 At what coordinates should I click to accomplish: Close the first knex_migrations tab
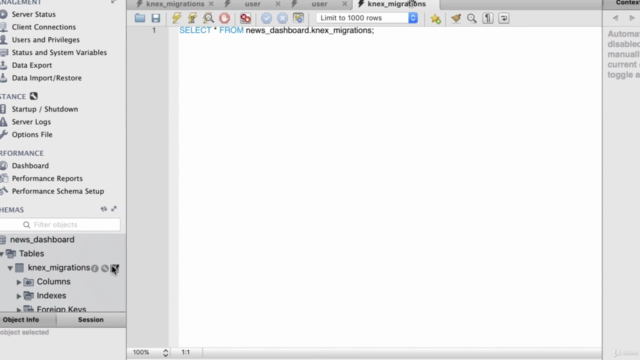pos(211,4)
